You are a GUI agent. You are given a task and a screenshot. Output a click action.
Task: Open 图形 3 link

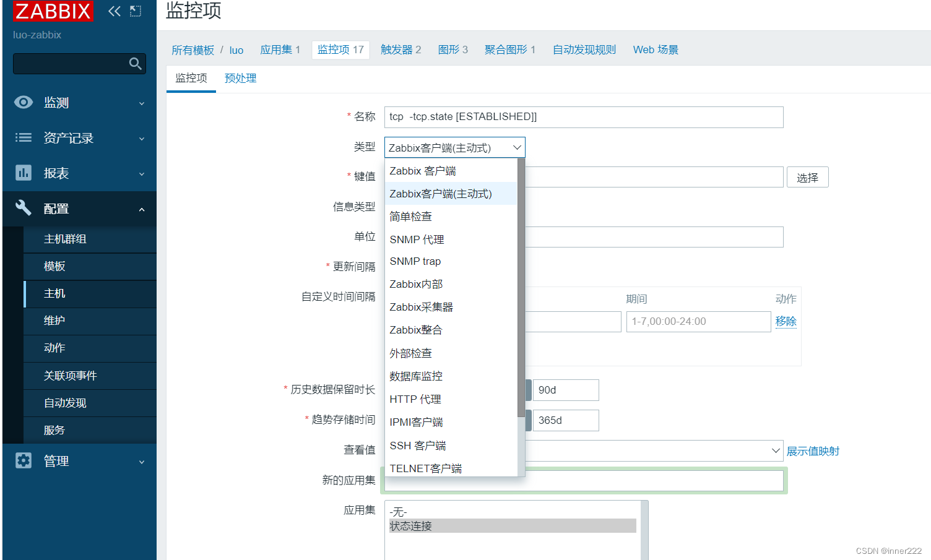click(453, 50)
